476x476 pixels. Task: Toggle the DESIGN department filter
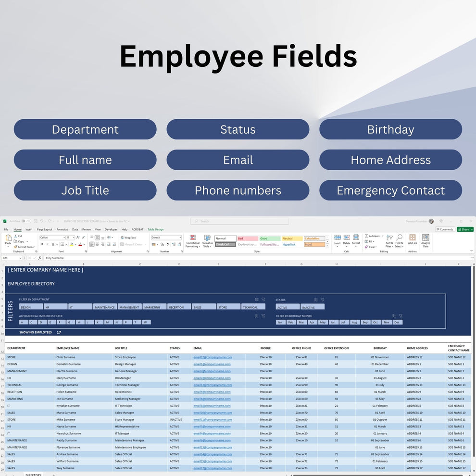(x=31, y=307)
